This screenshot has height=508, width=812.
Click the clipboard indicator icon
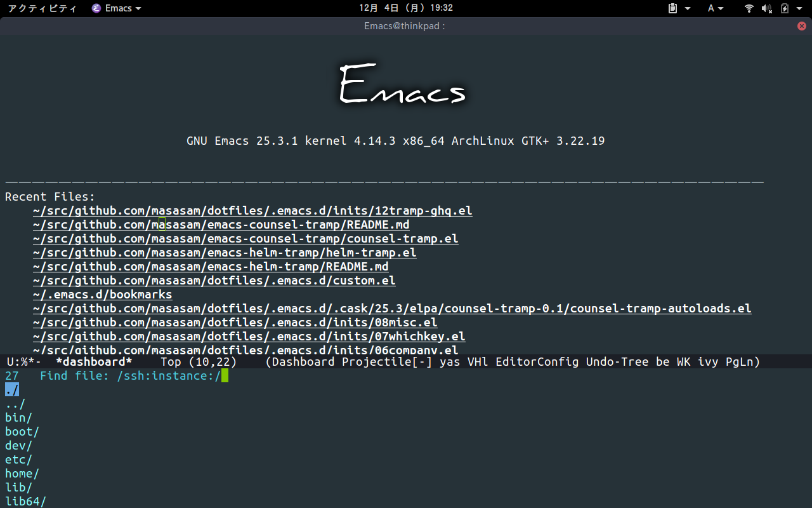pos(673,8)
